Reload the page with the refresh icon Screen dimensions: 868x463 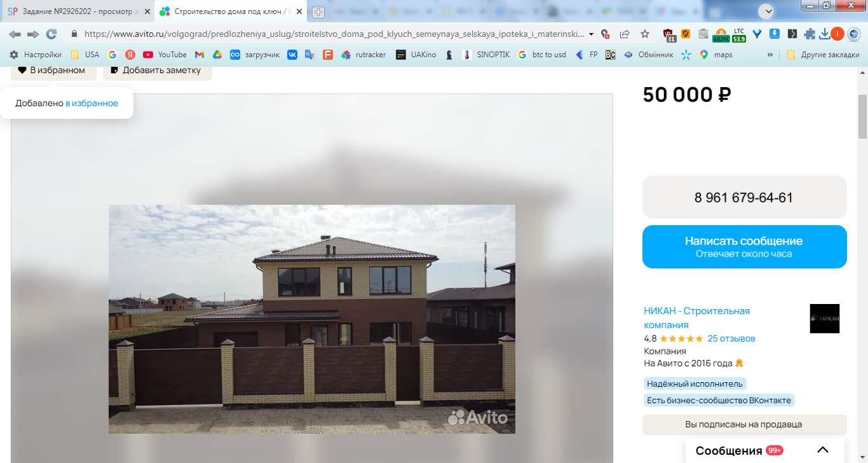[x=51, y=34]
